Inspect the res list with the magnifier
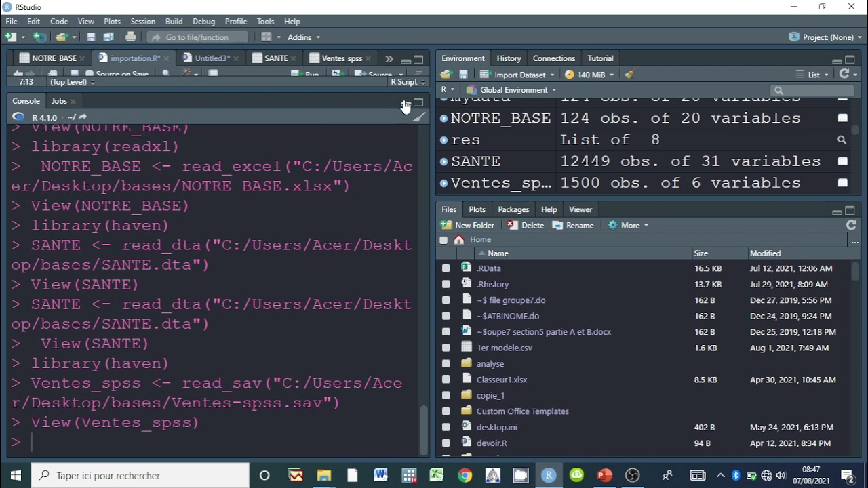 tap(842, 140)
